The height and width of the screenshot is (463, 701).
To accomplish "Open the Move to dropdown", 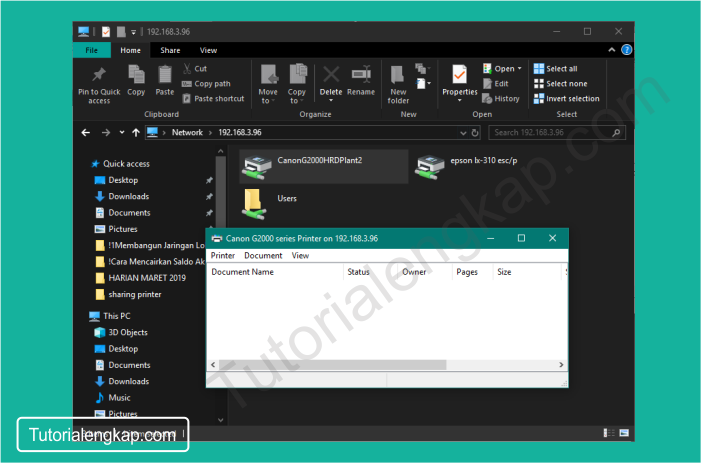I will coord(268,84).
